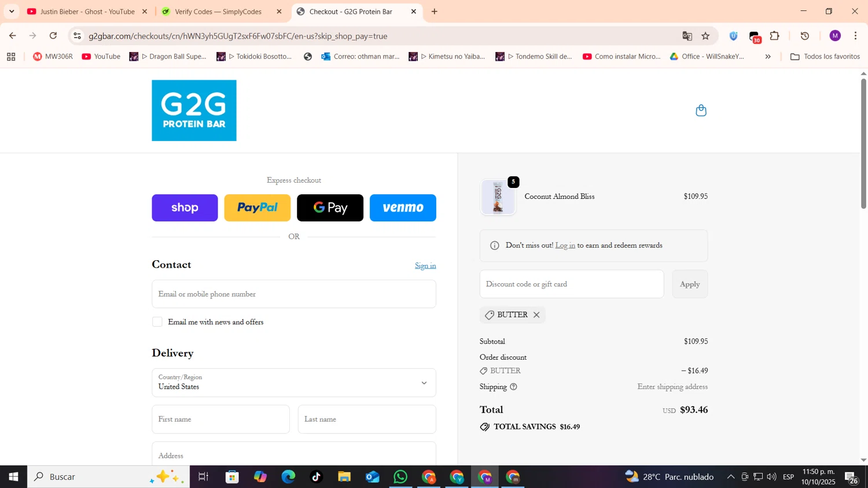Click the page vertical scrollbar

[x=863, y=143]
